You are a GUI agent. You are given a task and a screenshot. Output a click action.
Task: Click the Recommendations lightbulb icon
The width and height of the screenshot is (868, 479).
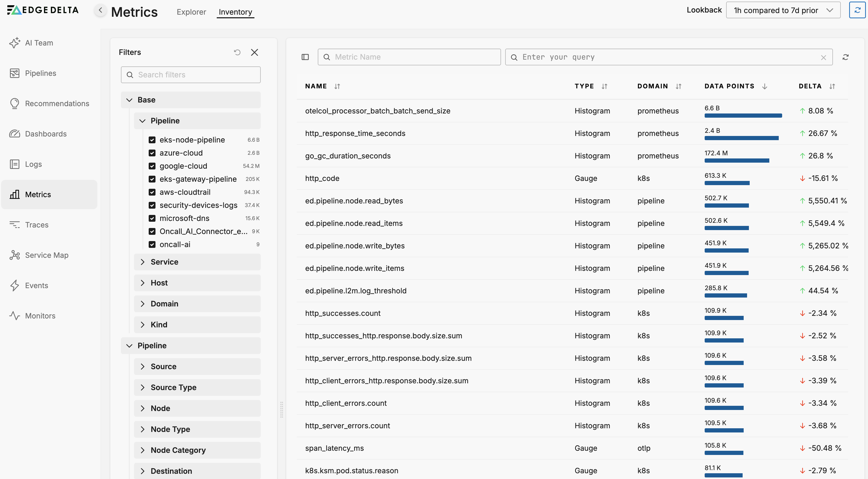(14, 103)
